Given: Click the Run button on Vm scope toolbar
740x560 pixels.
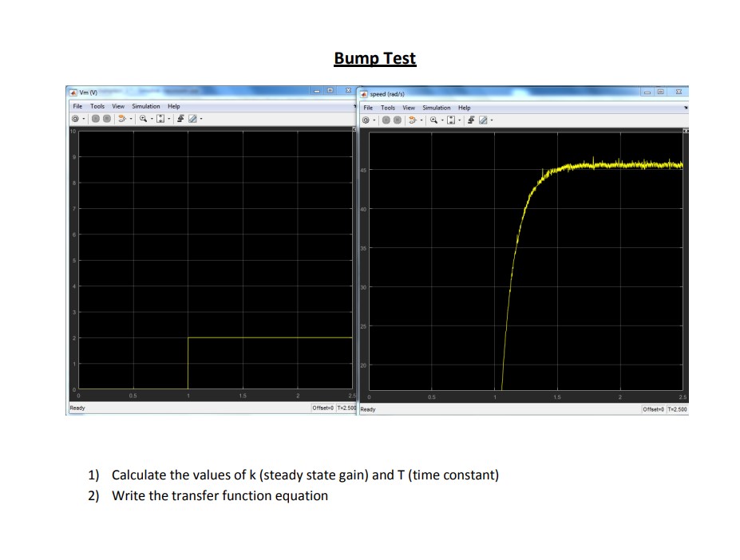Looking at the screenshot, I should click(x=94, y=118).
